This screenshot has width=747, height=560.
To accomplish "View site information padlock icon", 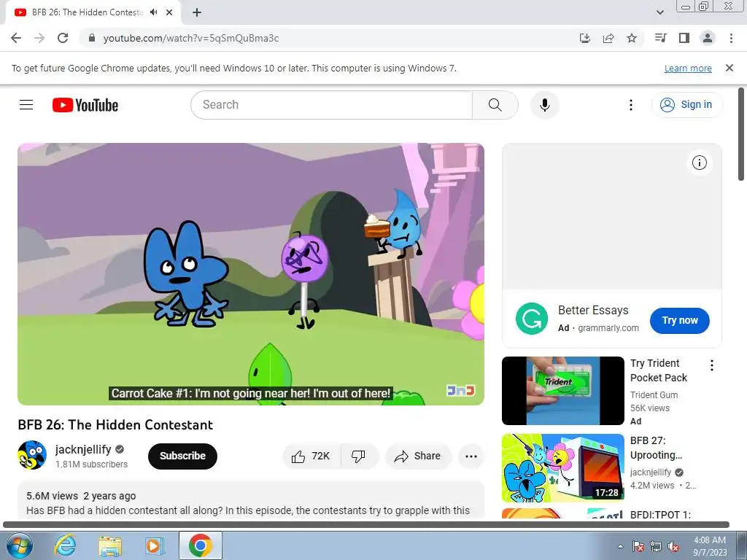I will 92,38.
